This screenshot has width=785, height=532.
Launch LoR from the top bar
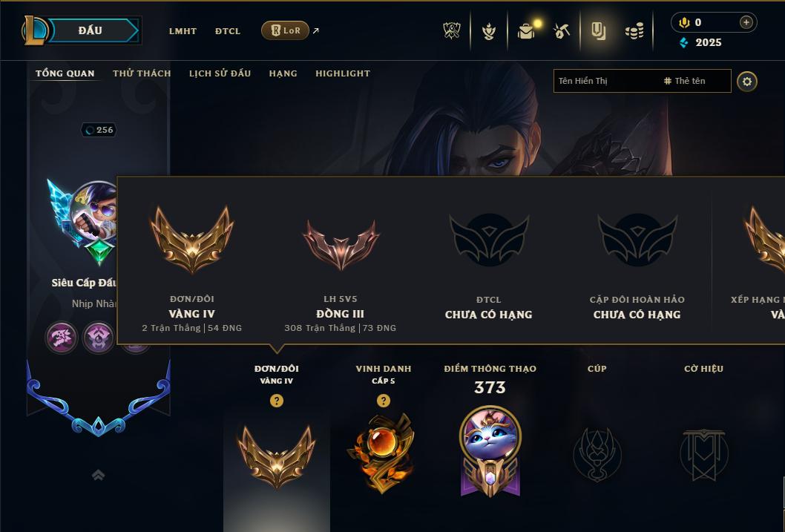click(286, 30)
